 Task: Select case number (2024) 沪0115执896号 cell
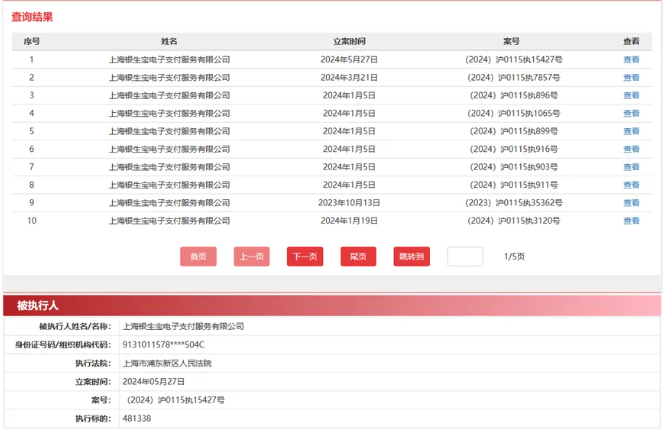click(514, 95)
